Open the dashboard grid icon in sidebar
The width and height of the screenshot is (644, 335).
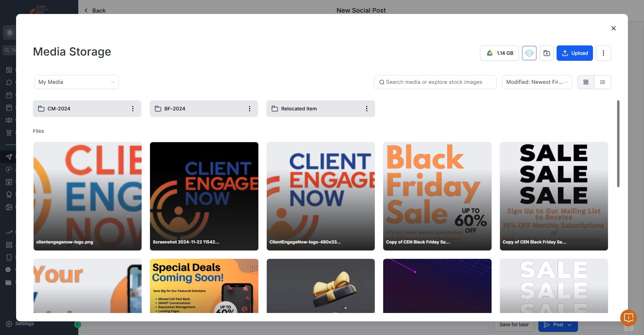(x=9, y=70)
